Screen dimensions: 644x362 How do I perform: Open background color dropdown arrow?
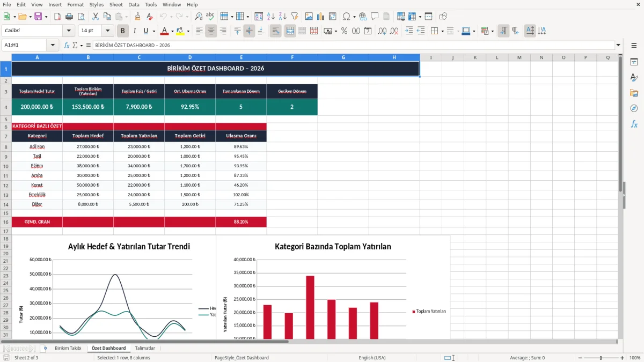[x=188, y=31]
